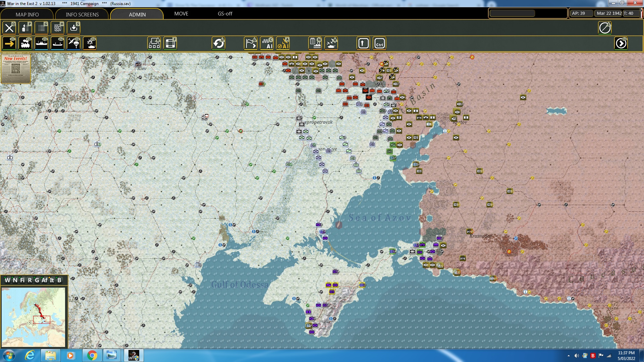Click the quit game X icon (Q)
This screenshot has height=362, width=644.
click(x=9, y=28)
